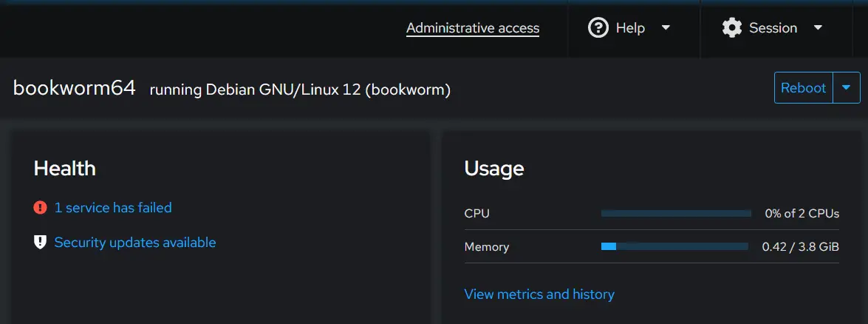Expand the Help menu caret
Image resolution: width=868 pixels, height=324 pixels.
tap(666, 28)
